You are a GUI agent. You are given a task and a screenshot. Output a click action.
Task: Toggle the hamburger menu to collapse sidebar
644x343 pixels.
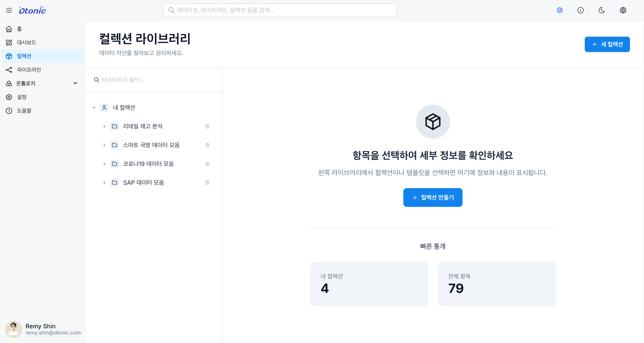tap(9, 10)
